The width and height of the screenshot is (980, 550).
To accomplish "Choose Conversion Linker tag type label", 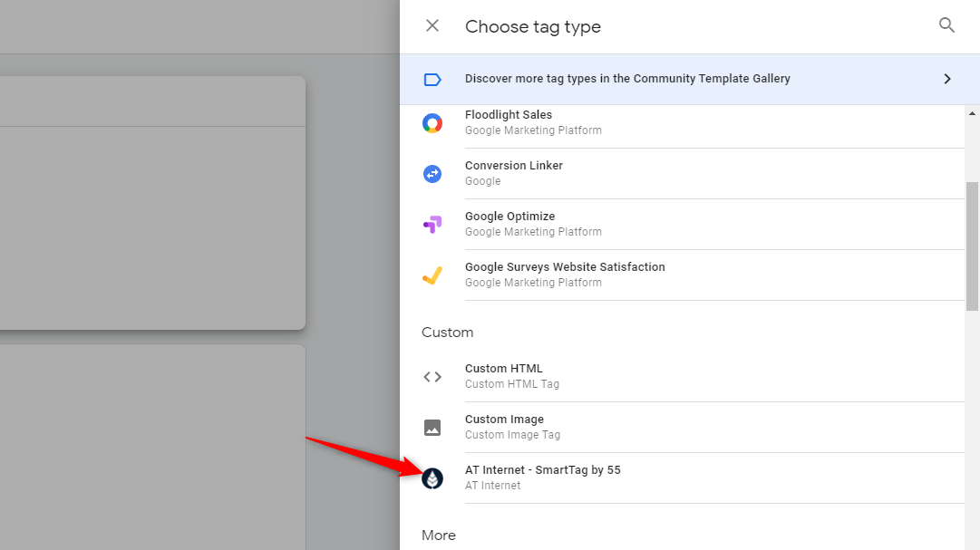I will click(x=513, y=166).
